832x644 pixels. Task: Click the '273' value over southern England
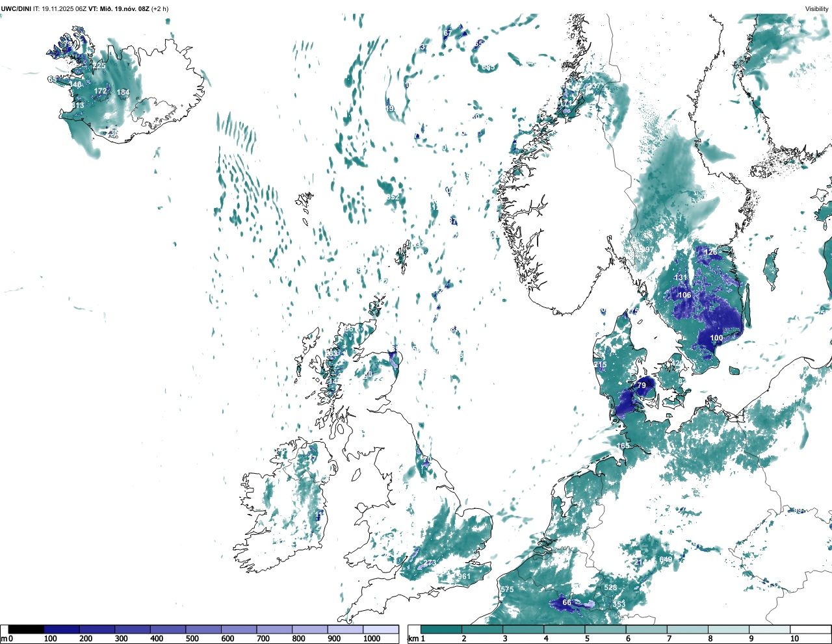coord(430,563)
